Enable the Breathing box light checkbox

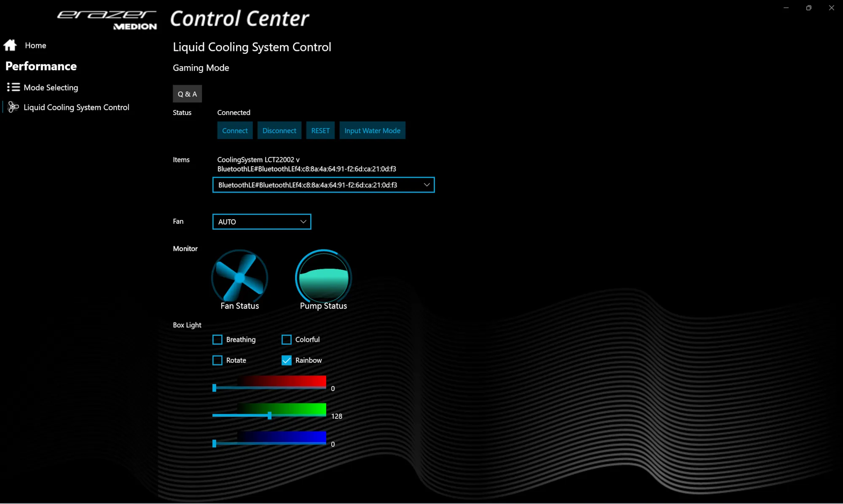coord(217,340)
